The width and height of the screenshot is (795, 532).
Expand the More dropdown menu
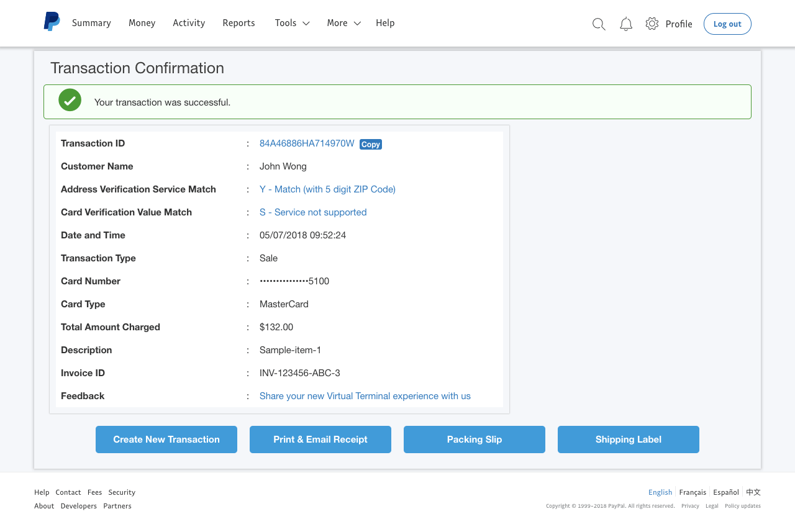click(343, 23)
